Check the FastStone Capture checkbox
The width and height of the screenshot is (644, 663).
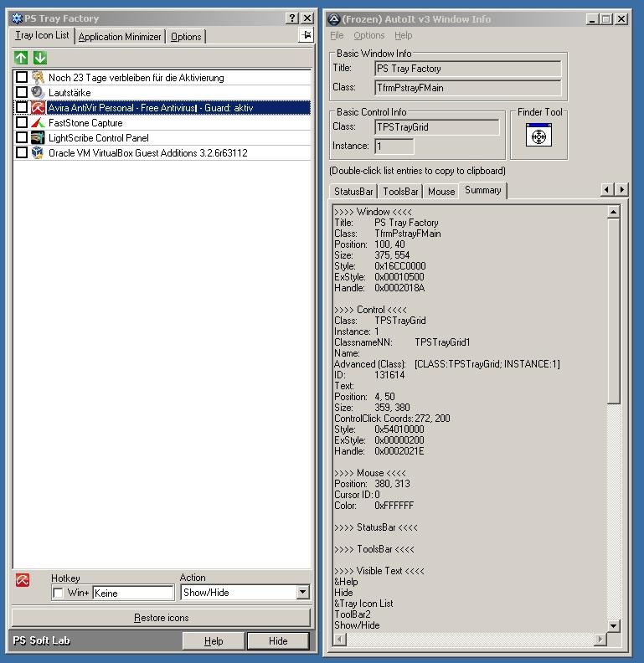point(22,123)
